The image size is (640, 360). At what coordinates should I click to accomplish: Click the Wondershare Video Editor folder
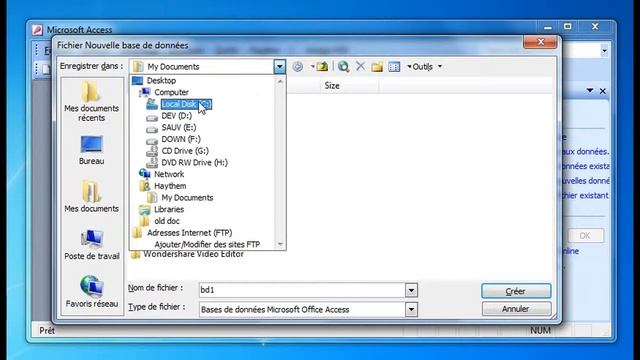click(193, 254)
